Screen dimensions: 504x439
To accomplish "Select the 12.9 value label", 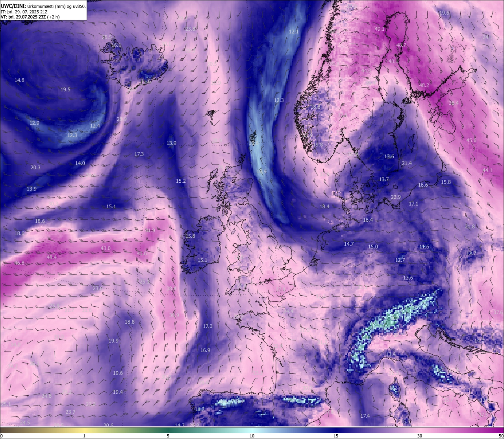I will [34, 123].
